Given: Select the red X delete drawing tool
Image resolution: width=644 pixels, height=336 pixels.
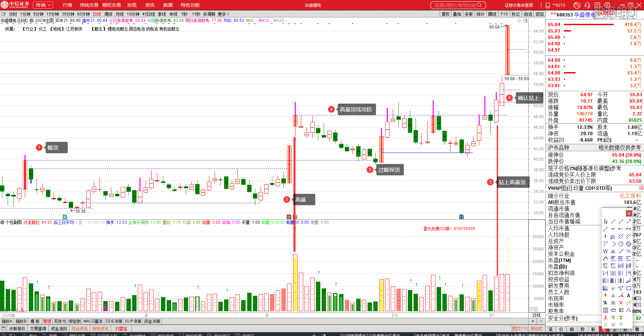Looking at the screenshot, I should [621, 303].
